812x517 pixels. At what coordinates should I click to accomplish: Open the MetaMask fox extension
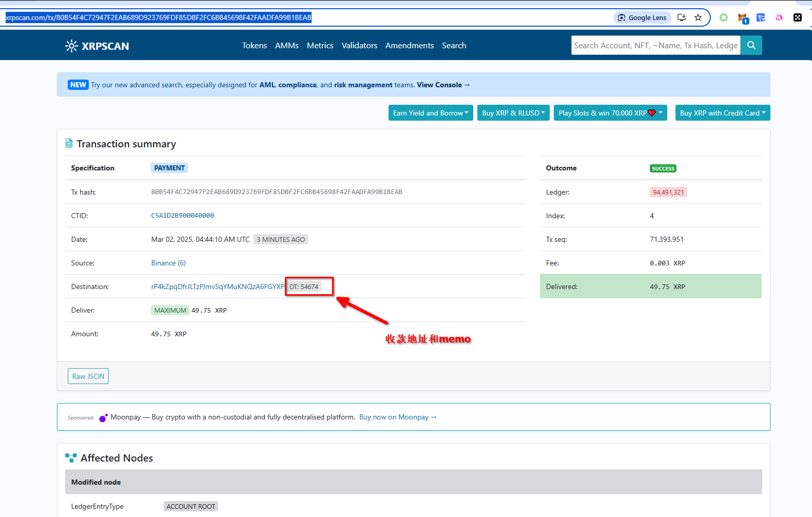[x=742, y=18]
